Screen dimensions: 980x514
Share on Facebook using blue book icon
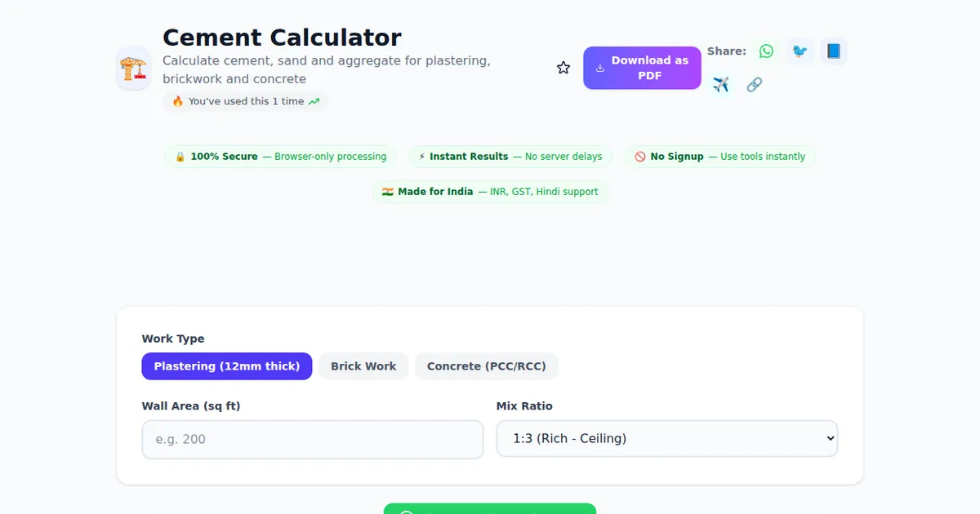(833, 51)
